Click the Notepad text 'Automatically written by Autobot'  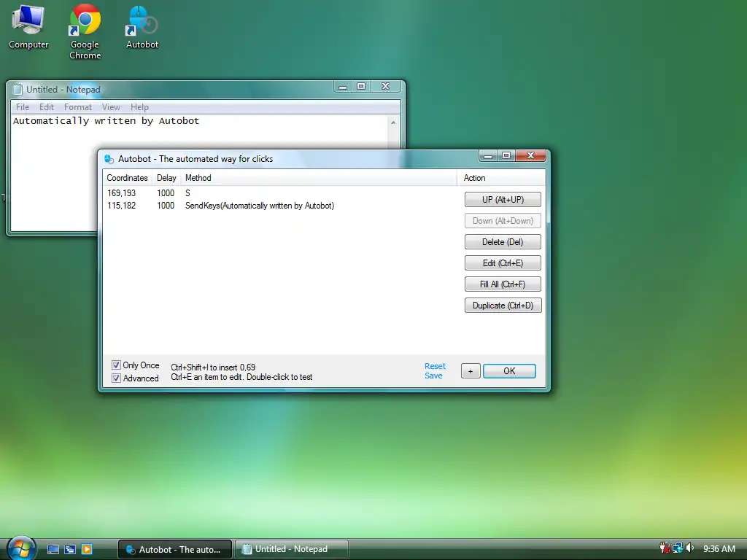[107, 121]
